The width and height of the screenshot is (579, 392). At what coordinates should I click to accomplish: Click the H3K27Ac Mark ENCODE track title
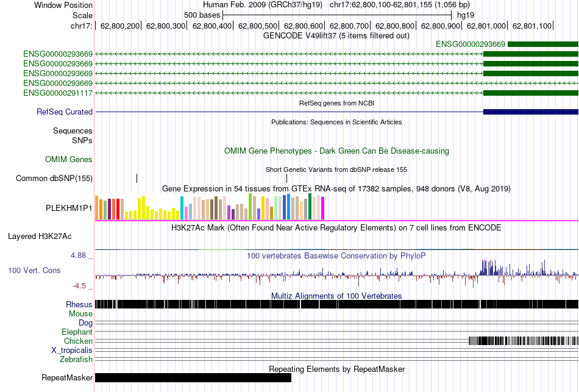click(x=336, y=227)
